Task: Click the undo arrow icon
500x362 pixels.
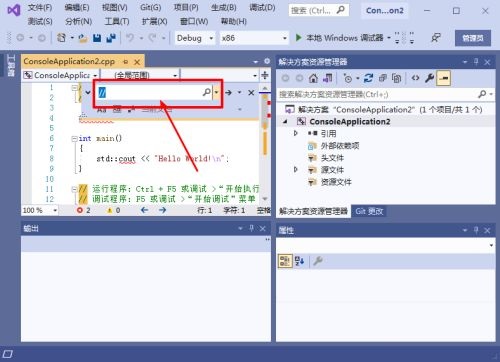Action: click(x=130, y=38)
